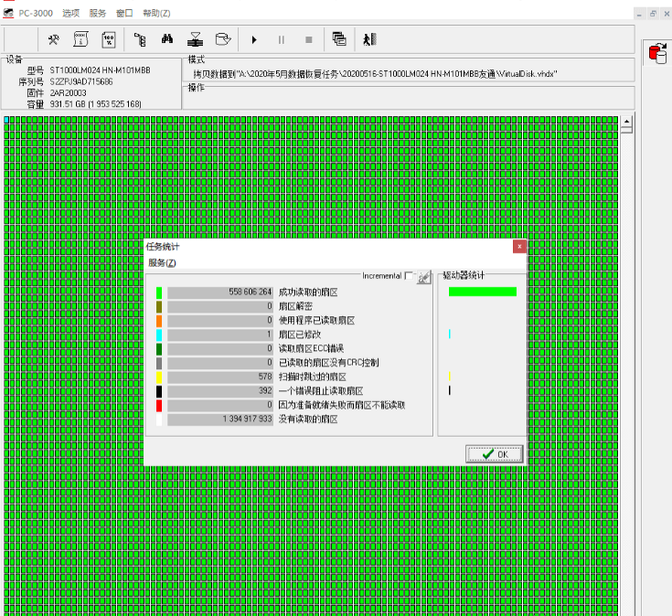Click the orange program-read sectors swatch
The height and width of the screenshot is (616, 672).
coord(159,321)
